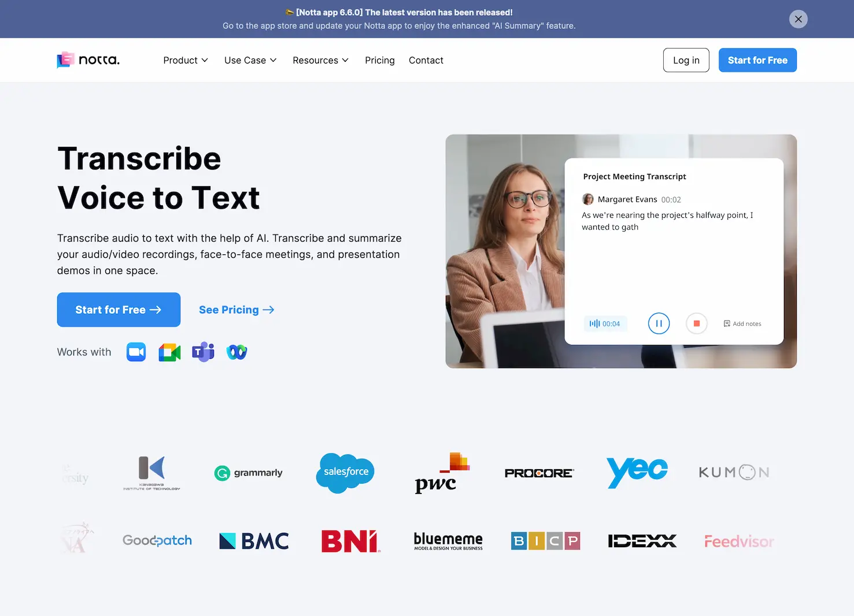Screen dimensions: 854x616
Task: Click the Zoom integration icon
Action: 136,352
